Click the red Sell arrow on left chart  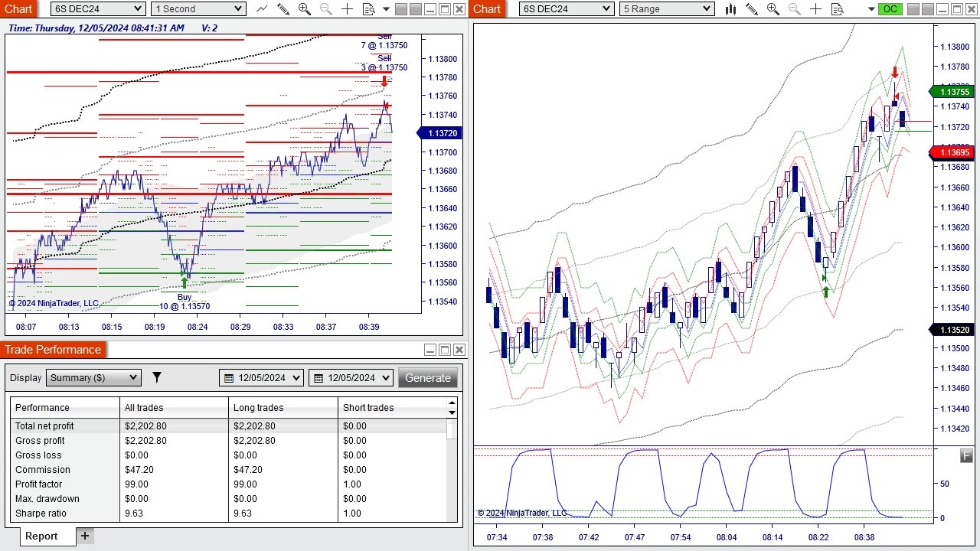pos(384,81)
